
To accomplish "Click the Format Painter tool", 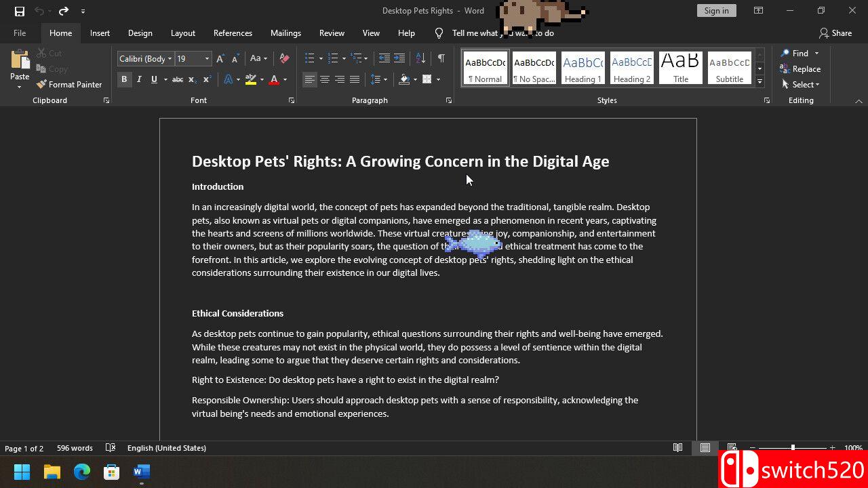I will (68, 85).
